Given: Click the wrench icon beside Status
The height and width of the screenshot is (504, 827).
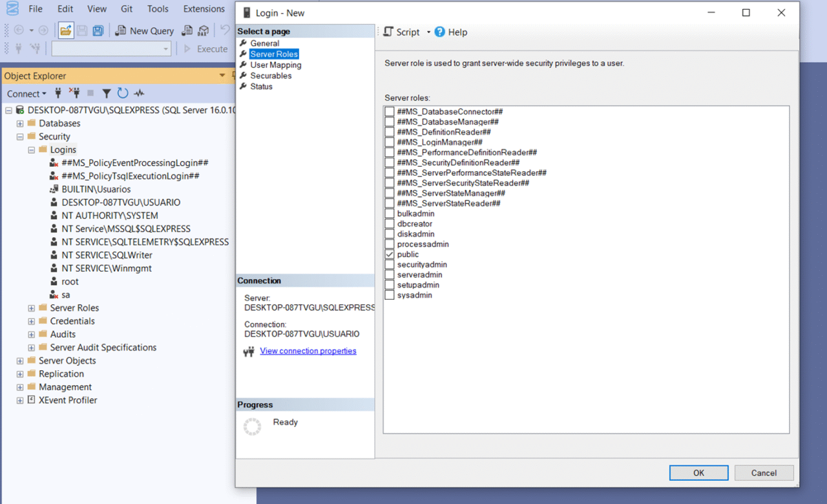Looking at the screenshot, I should point(243,87).
